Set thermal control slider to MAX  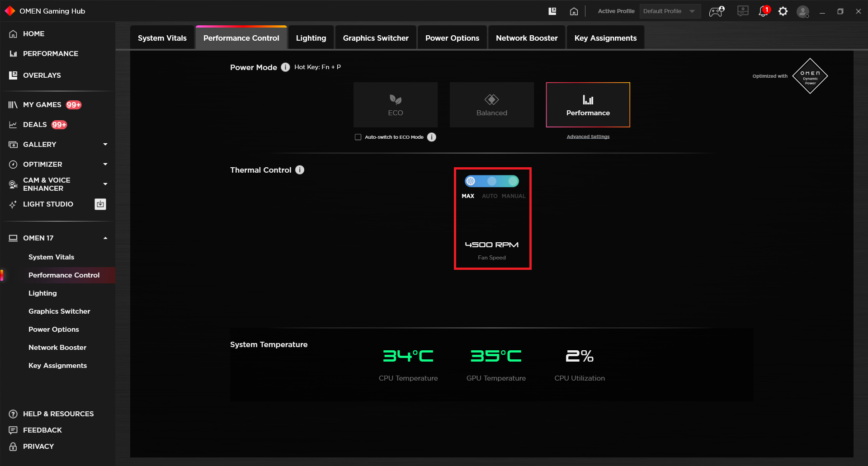470,181
